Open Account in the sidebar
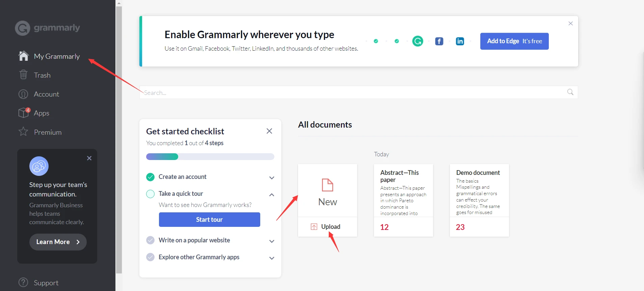This screenshot has width=644, height=291. pos(47,94)
